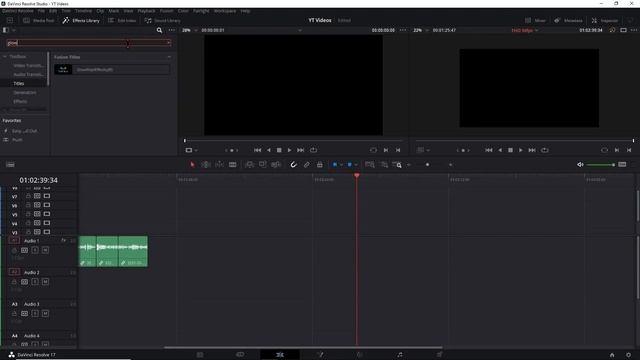This screenshot has height=360, width=640.
Task: Select Titles in Toolbox
Action: [x=19, y=83]
